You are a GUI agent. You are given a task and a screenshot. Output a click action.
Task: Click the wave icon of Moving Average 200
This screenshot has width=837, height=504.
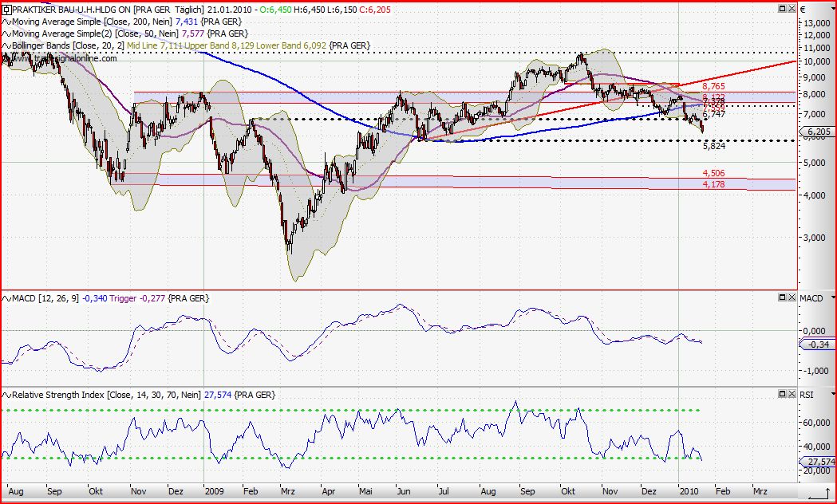pyautogui.click(x=7, y=22)
